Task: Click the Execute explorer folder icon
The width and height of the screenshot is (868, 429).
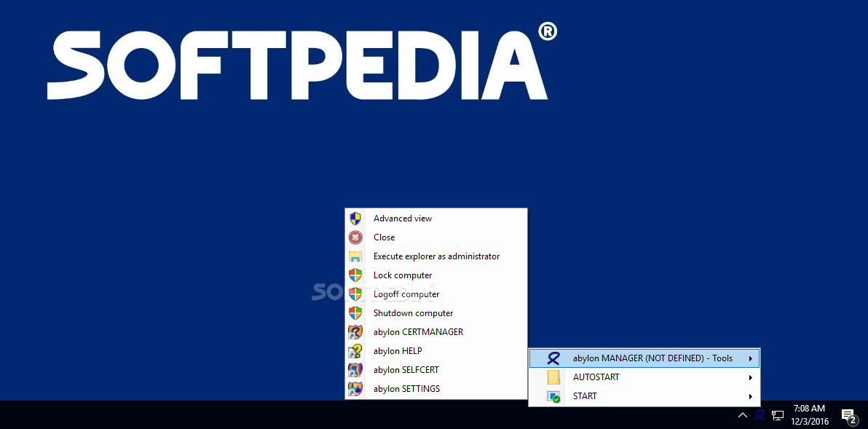Action: click(355, 256)
